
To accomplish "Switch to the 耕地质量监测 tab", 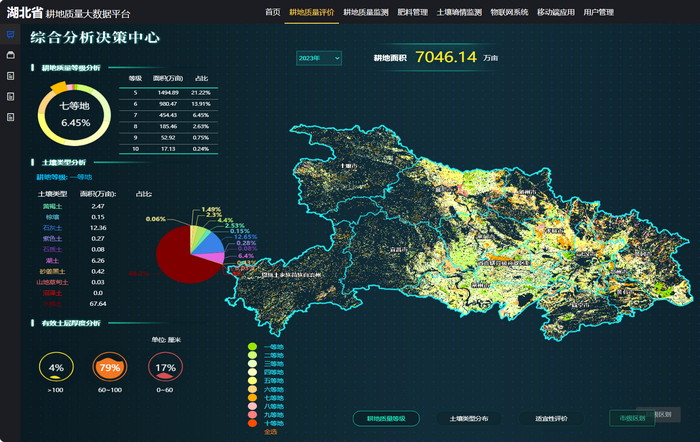I will point(365,12).
